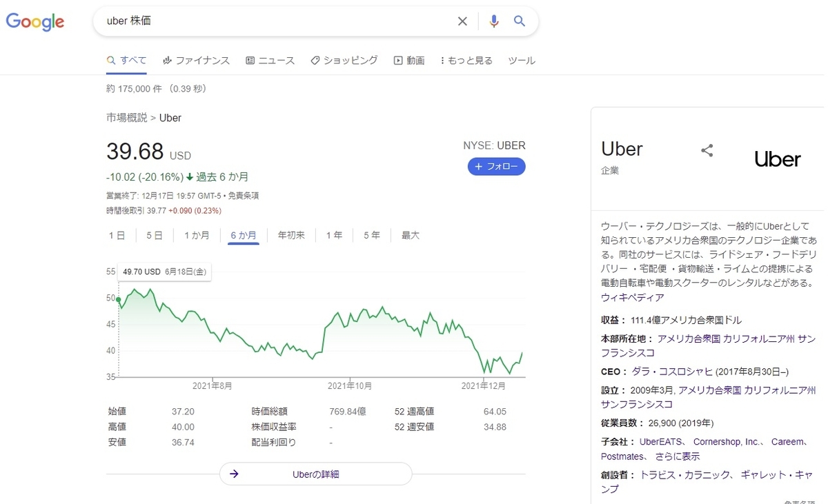Go to the 動画 tab
This screenshot has width=828, height=504.
409,61
